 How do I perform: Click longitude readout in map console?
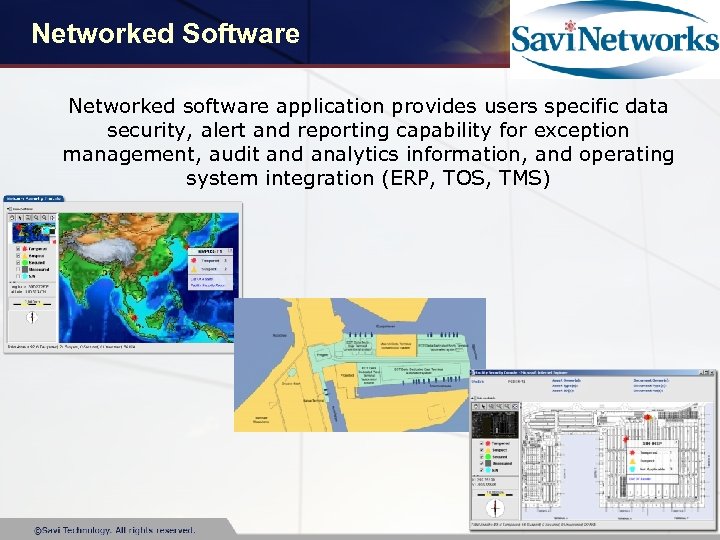click(x=30, y=287)
